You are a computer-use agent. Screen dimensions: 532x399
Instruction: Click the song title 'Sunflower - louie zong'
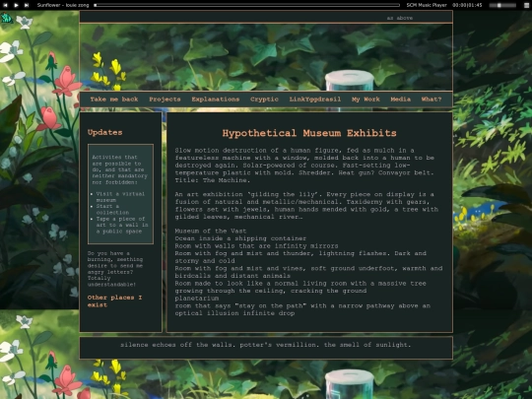pyautogui.click(x=63, y=5)
